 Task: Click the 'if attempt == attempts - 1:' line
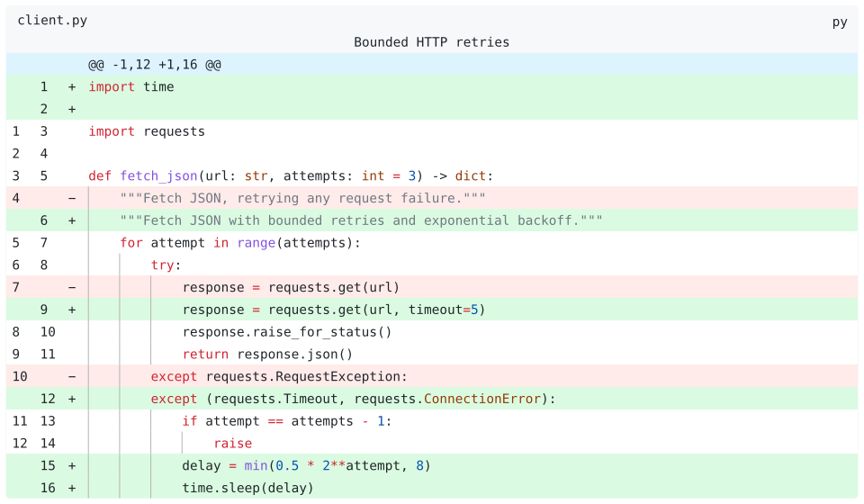(432, 421)
